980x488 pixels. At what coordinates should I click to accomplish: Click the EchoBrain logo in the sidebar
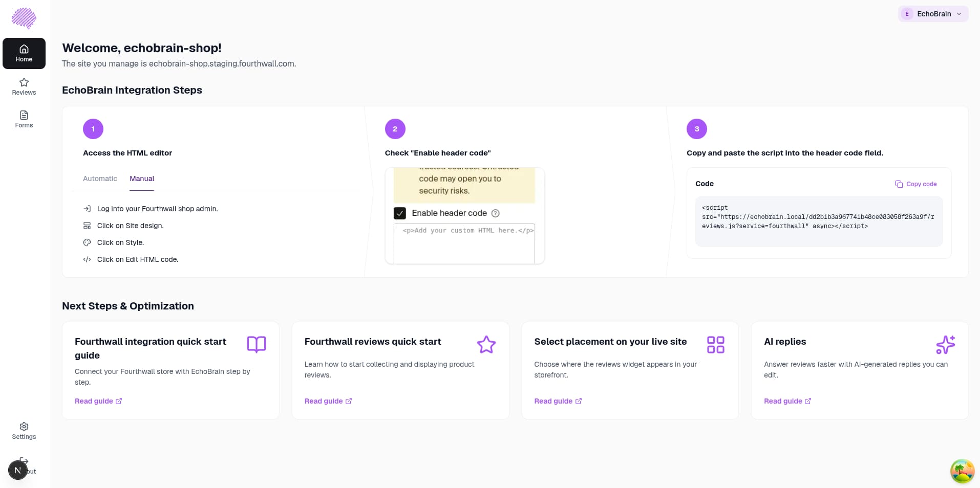pos(24,18)
